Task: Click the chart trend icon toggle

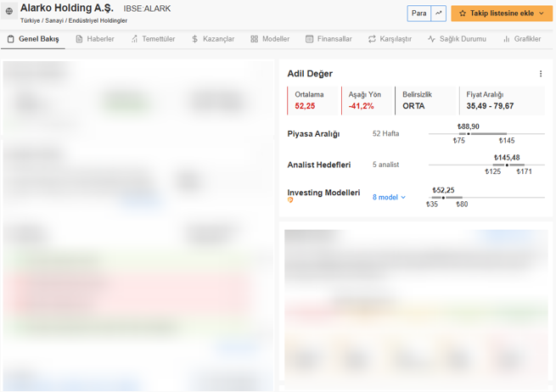Action: 439,14
